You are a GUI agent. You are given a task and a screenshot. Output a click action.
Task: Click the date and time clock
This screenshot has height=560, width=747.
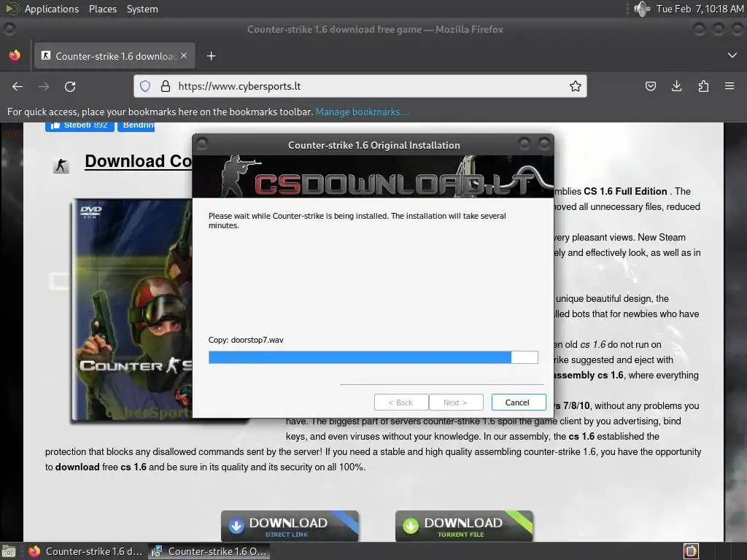click(700, 9)
